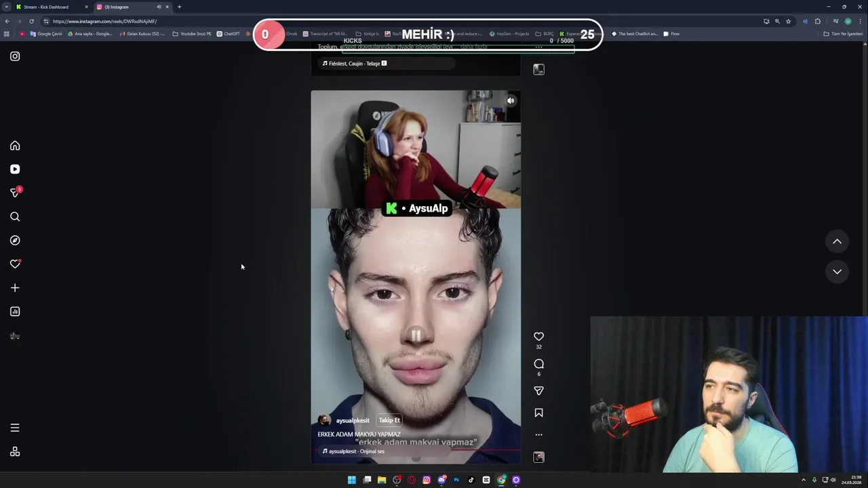Open Instagram home from sidebar
Image resolution: width=868 pixels, height=488 pixels.
[15, 146]
